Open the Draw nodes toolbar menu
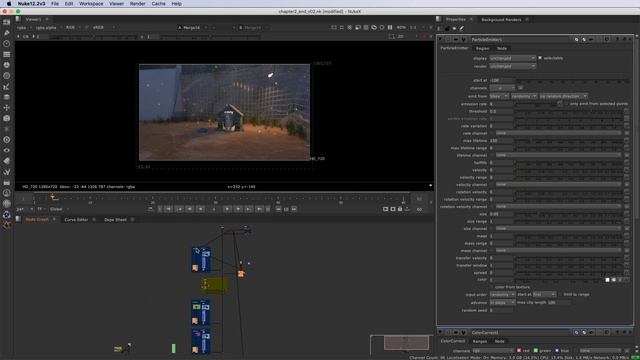 click(x=7, y=33)
